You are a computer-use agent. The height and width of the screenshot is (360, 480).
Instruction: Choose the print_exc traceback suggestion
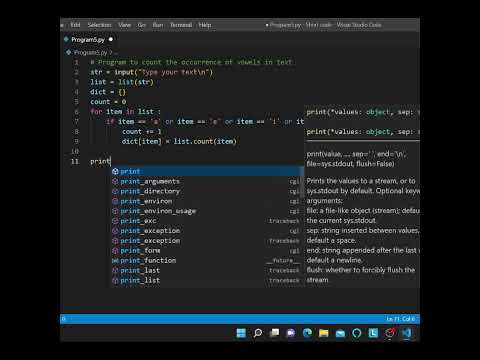[x=207, y=221]
